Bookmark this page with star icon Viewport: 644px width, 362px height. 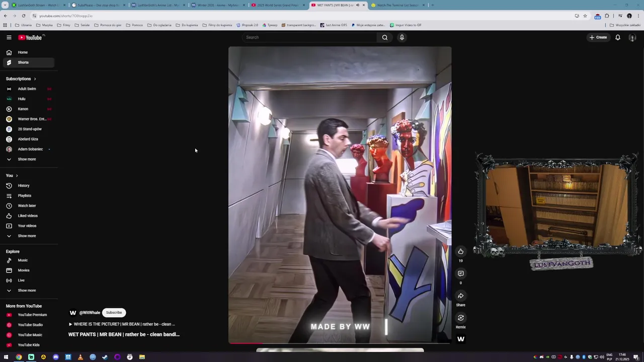click(585, 16)
